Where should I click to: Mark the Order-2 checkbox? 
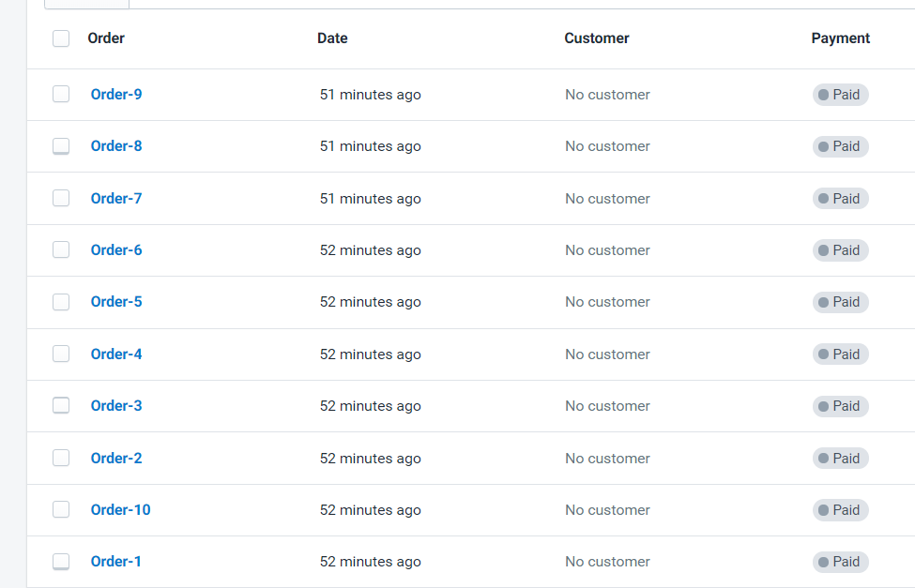coord(61,458)
